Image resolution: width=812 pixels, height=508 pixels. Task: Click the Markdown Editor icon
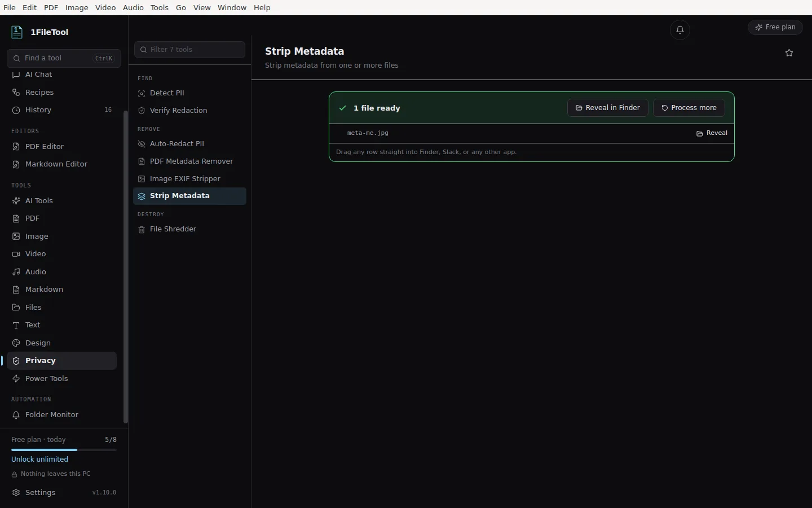coord(16,164)
